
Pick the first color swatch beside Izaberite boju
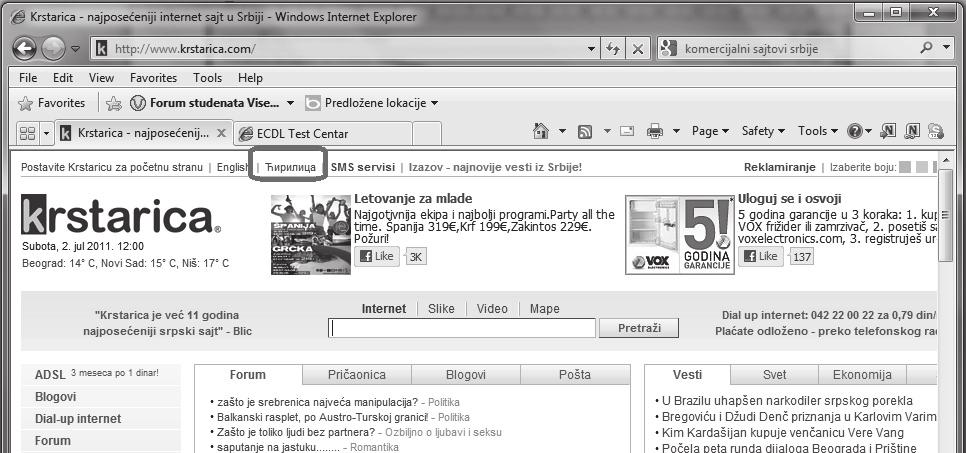tap(904, 167)
